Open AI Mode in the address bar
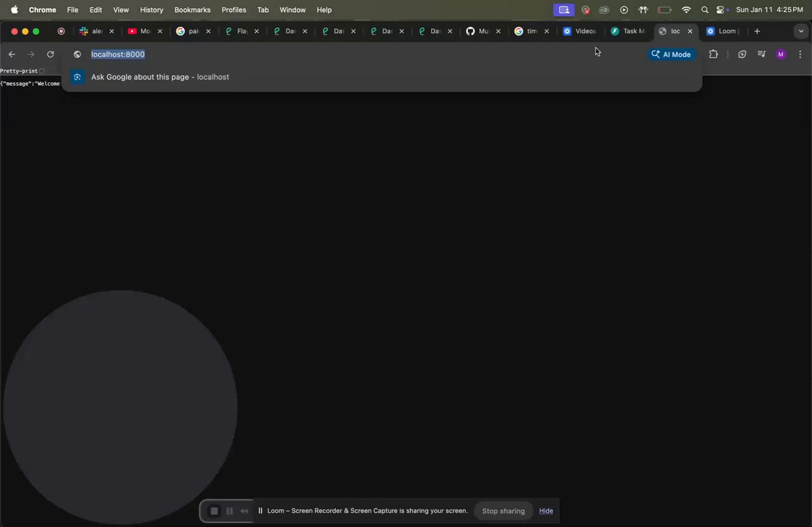Image resolution: width=812 pixels, height=527 pixels. coord(671,55)
